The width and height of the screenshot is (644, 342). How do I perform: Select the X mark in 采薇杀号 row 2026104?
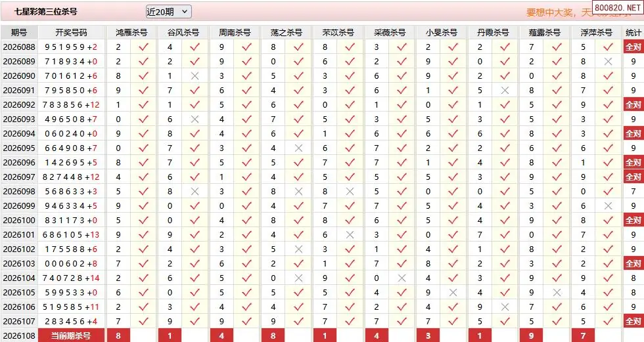click(402, 278)
